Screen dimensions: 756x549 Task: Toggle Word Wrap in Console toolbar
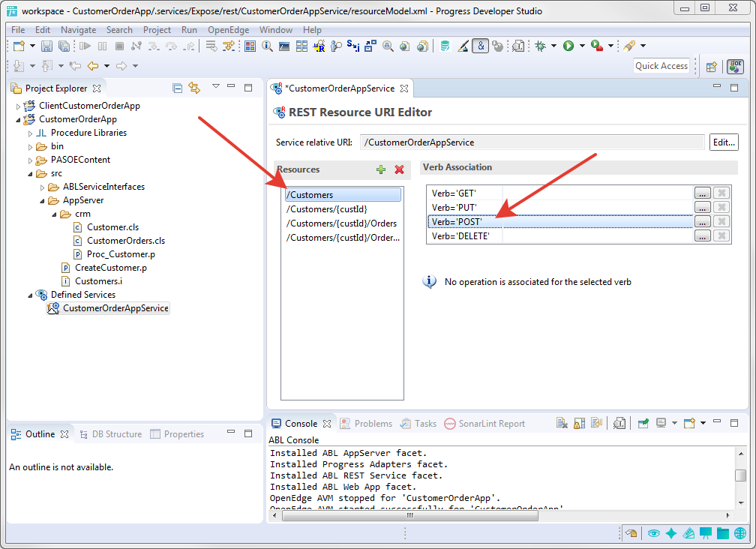click(x=597, y=423)
